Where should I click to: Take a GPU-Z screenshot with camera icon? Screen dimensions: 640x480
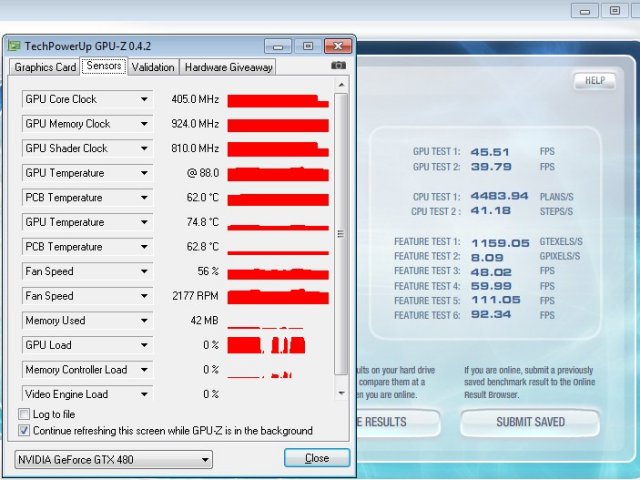tap(338, 66)
